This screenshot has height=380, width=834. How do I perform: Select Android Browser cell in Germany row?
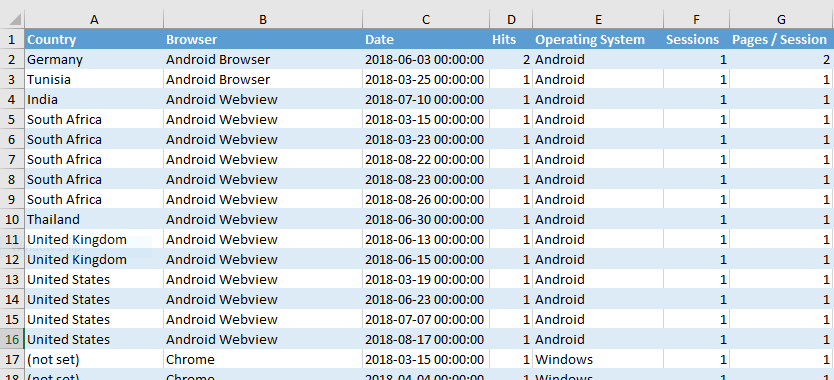pyautogui.click(x=263, y=60)
